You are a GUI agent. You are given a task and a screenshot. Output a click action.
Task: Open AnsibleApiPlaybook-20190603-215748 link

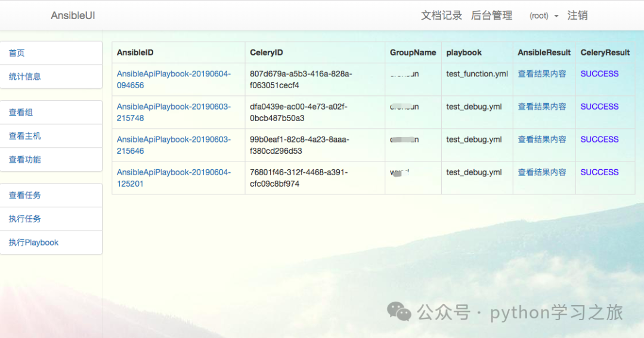[174, 113]
